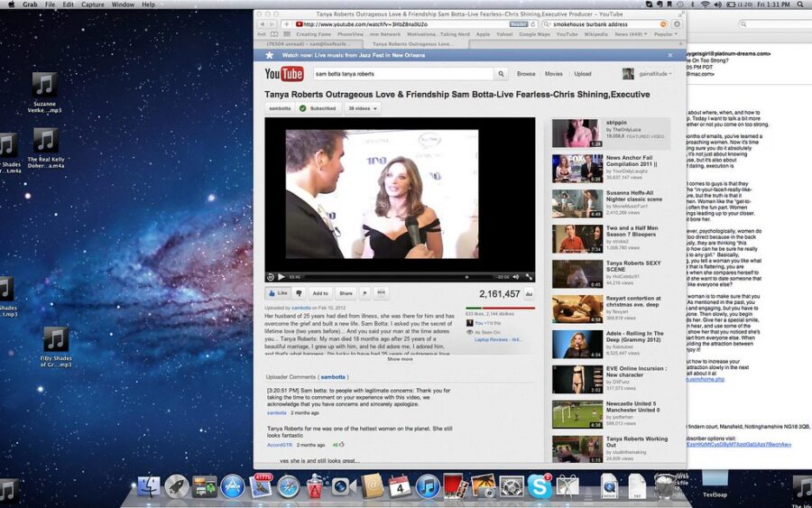Click the YouTube search input field
Viewport: 812px width, 508px height.
coord(403,74)
